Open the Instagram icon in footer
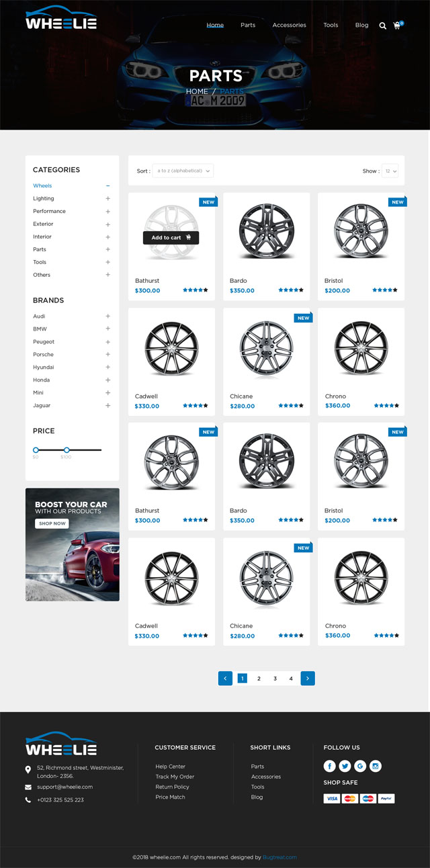Viewport: 430px width, 868px height. [x=376, y=766]
